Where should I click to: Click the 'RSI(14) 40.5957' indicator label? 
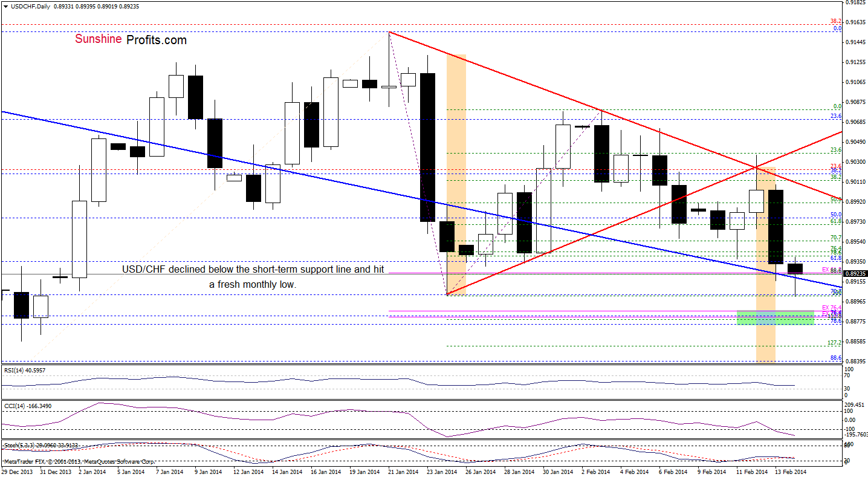point(25,369)
